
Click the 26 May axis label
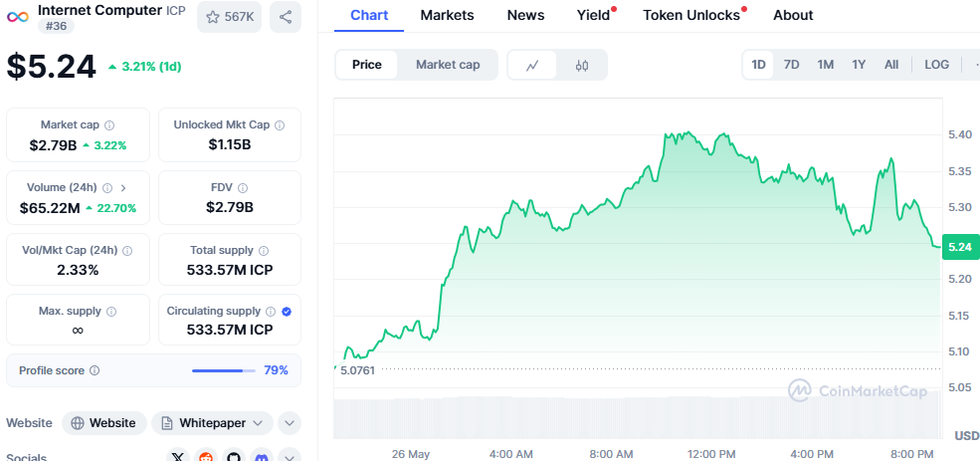click(x=411, y=453)
